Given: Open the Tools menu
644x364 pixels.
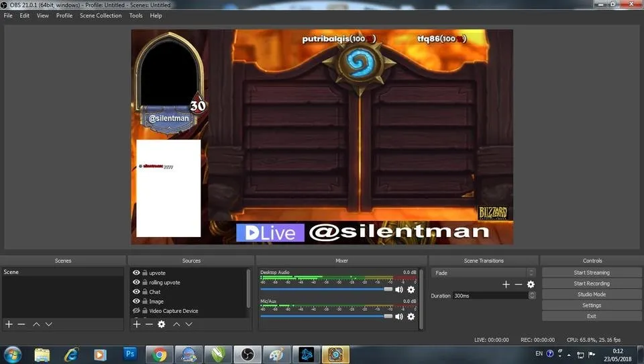Looking at the screenshot, I should point(136,15).
